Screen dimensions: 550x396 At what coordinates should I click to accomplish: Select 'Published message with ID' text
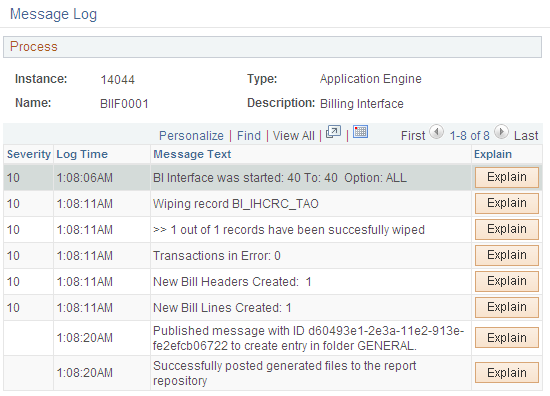pos(309,338)
